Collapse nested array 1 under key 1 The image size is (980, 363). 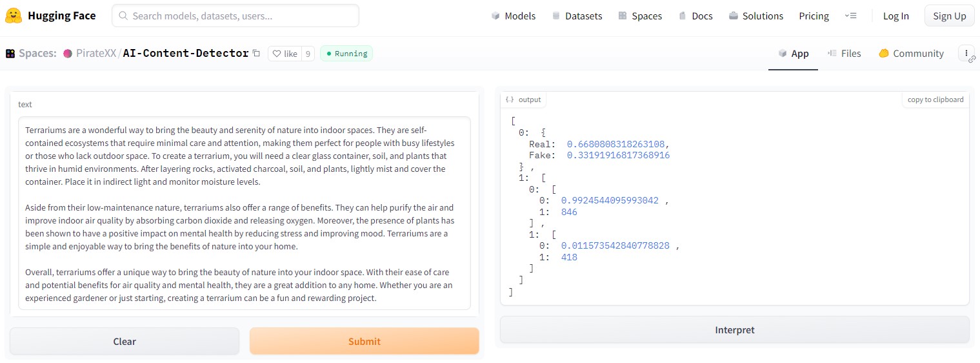click(554, 234)
